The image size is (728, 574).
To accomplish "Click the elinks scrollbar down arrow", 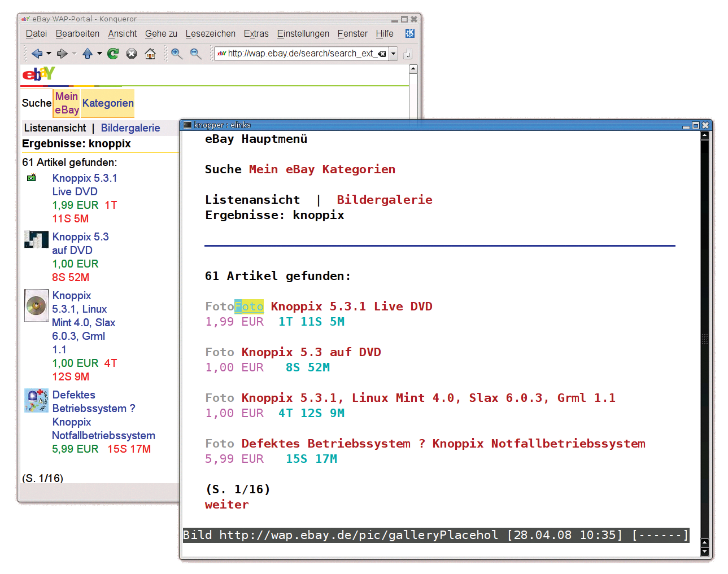I will [704, 551].
